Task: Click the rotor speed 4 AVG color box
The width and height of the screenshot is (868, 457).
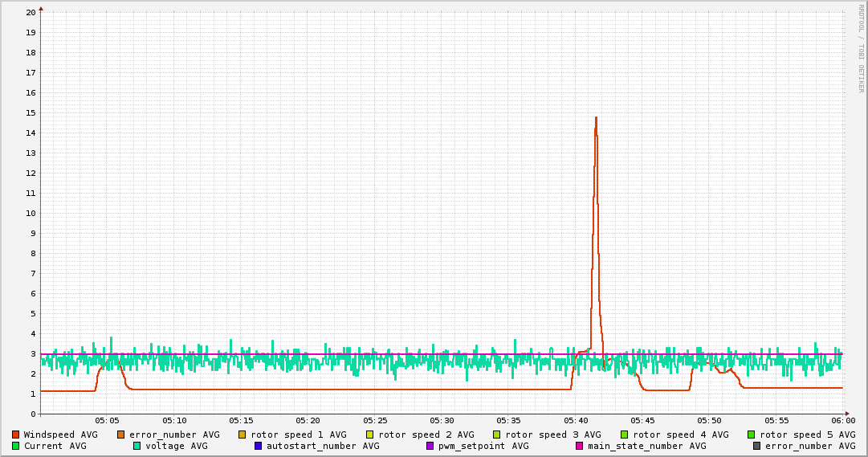Action: tap(625, 435)
